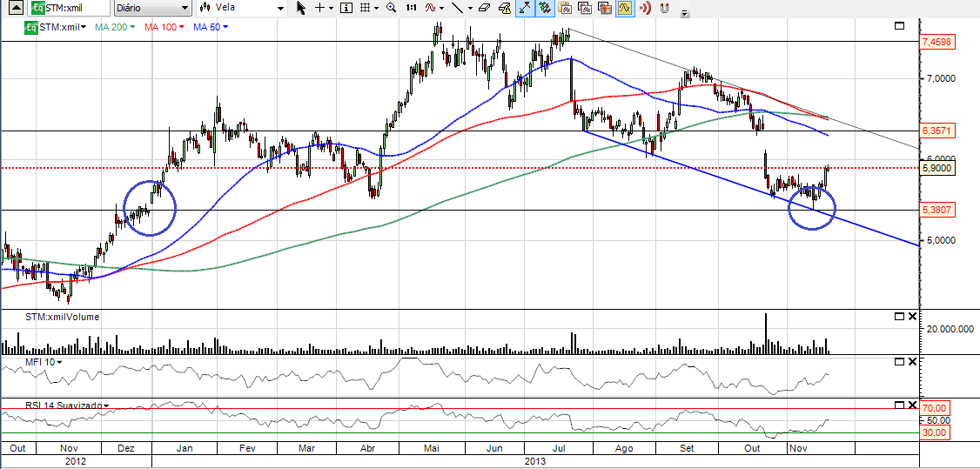Toggle the highlighted yellow indicator wave button
This screenshot has width=980, height=469.
[x=624, y=8]
